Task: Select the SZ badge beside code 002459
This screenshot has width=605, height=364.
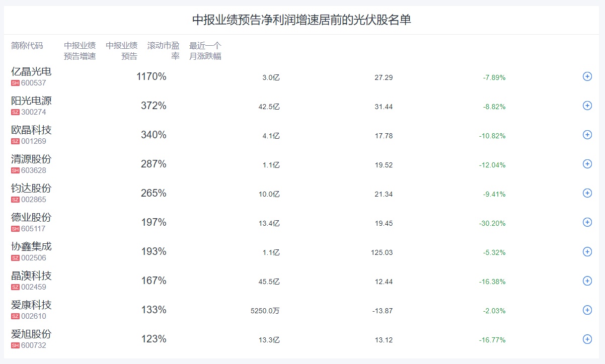Action: point(15,287)
